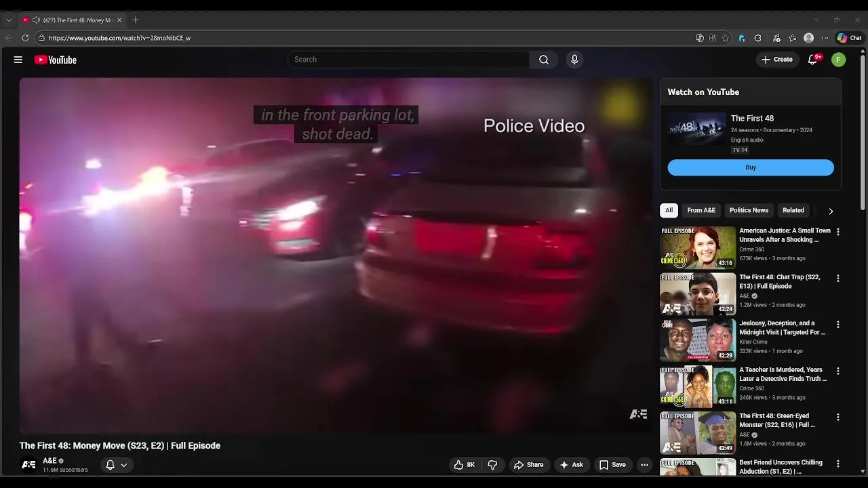This screenshot has height=488, width=868.
Task: Reload the page in browser
Action: pos(25,38)
